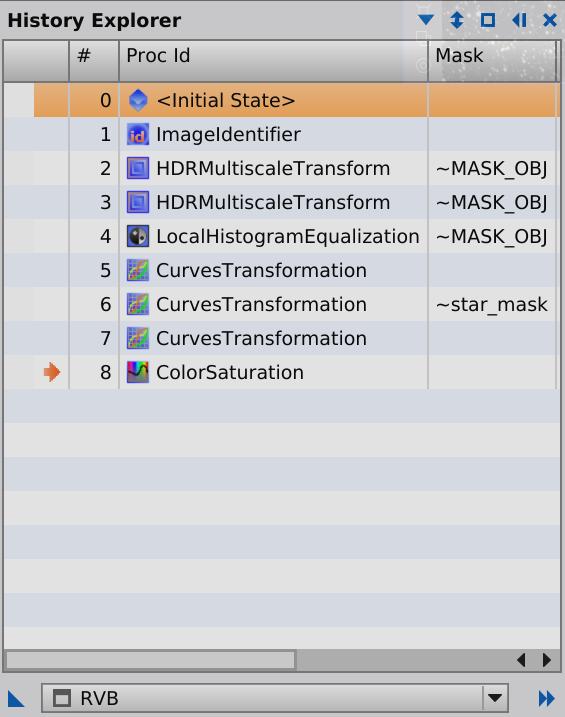The image size is (565, 717).
Task: Expand the RVB view selector dropdown
Action: (495, 698)
